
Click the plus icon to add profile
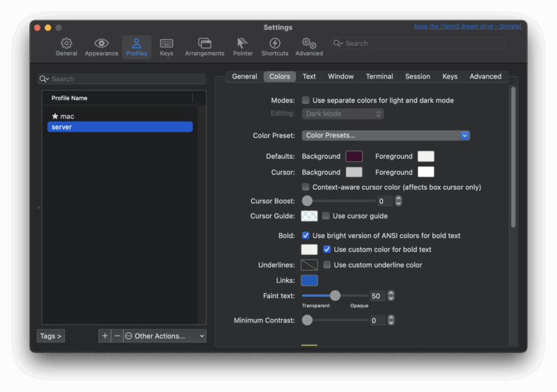pyautogui.click(x=104, y=336)
